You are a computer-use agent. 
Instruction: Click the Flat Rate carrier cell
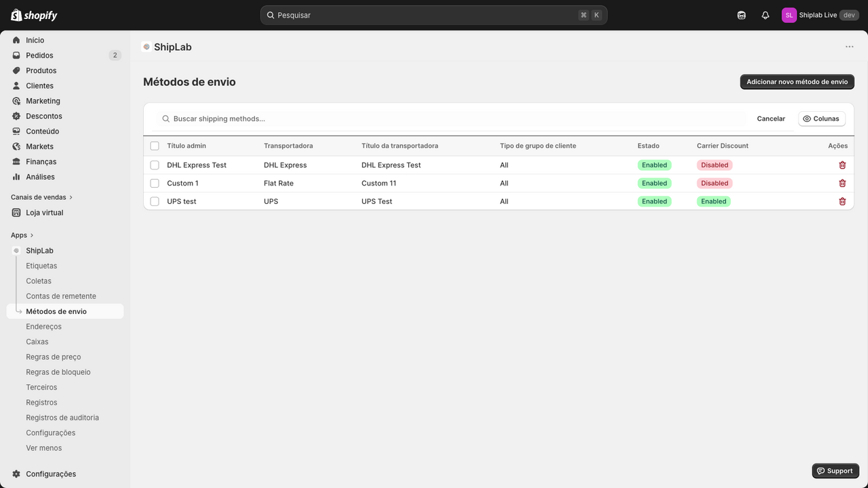[279, 183]
